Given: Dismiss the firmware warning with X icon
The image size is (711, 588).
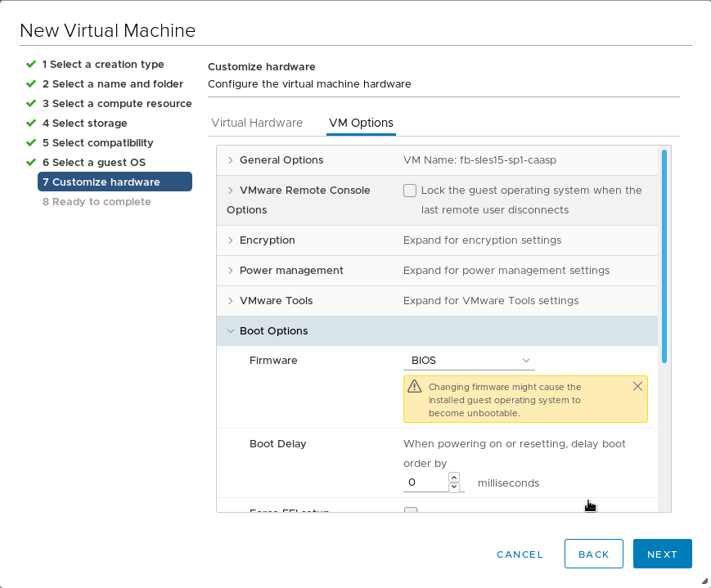Looking at the screenshot, I should pyautogui.click(x=637, y=386).
